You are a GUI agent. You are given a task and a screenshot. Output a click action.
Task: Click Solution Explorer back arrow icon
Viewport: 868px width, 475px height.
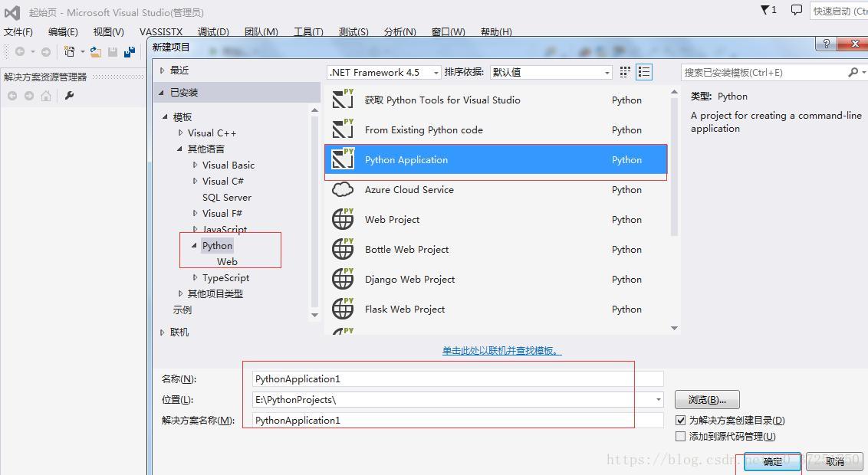point(12,96)
